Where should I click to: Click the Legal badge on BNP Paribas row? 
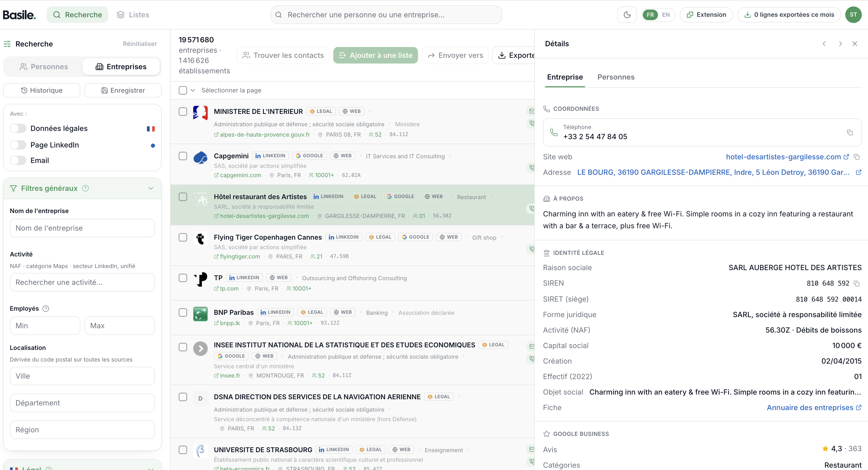click(312, 312)
